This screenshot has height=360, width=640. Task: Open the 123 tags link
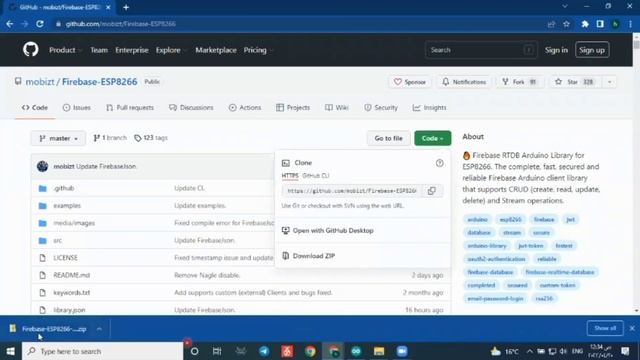point(151,138)
